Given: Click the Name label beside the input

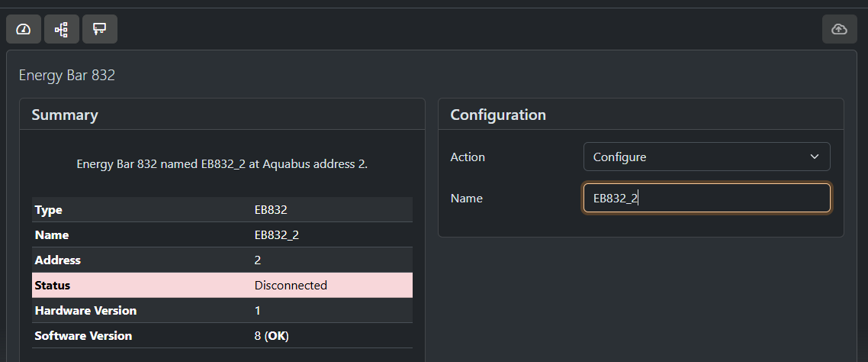Looking at the screenshot, I should tap(467, 198).
